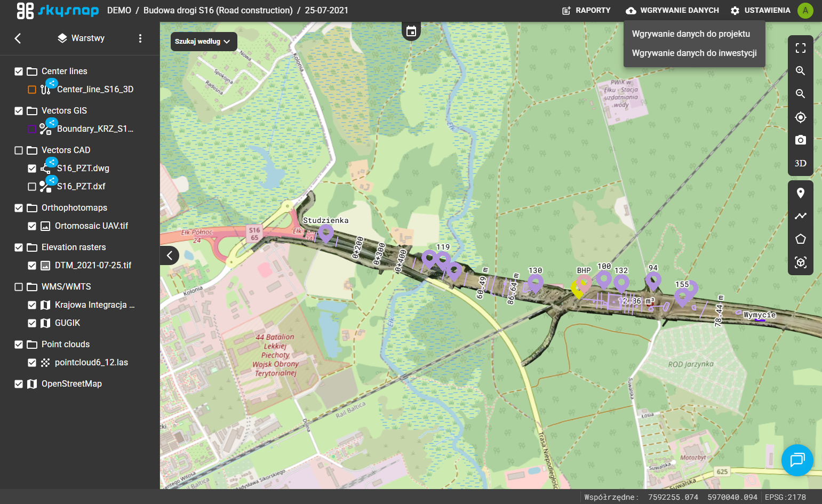The width and height of the screenshot is (822, 504).
Task: Collapse the Vectors GIS folder
Action: pos(32,111)
